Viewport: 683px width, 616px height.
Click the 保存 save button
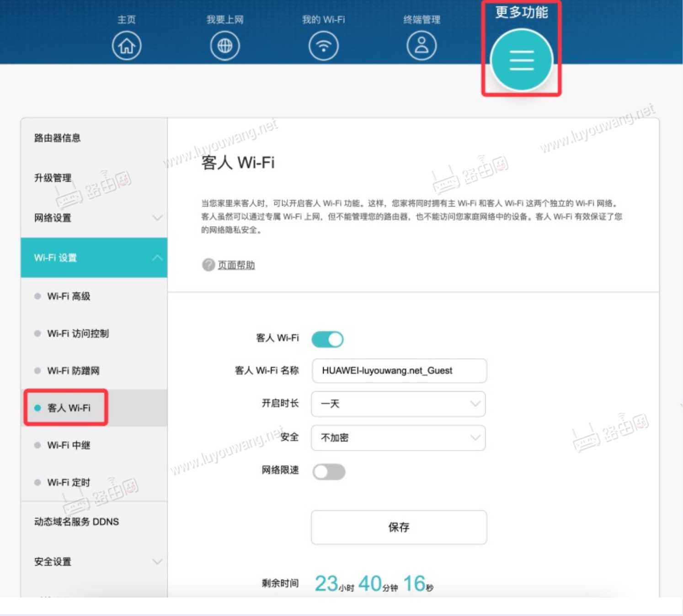[x=399, y=527]
